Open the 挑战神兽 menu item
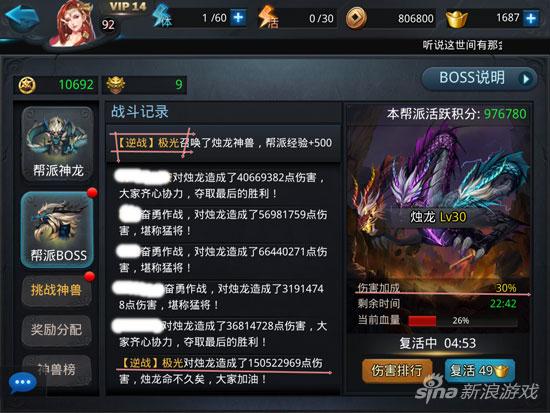This screenshot has height=413, width=550. pyautogui.click(x=57, y=291)
